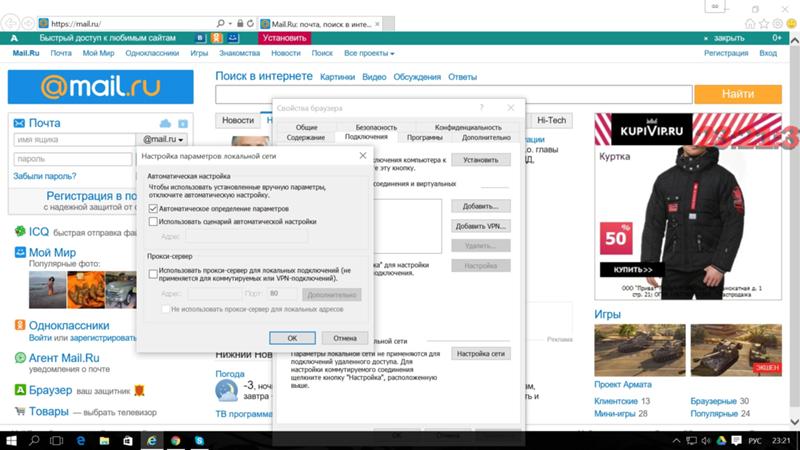Click the Забыли пароль? link

[x=44, y=176]
